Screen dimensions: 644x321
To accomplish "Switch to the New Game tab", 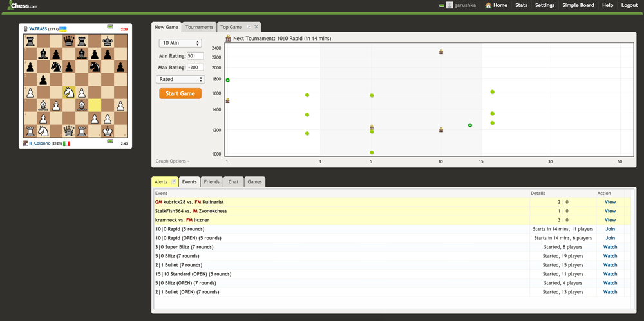I will tap(166, 27).
